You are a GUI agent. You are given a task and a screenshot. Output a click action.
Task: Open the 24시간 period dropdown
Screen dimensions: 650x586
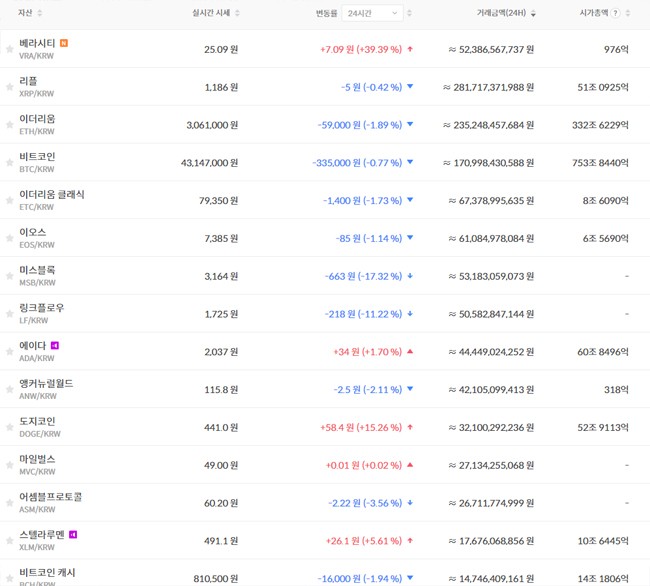[x=372, y=13]
